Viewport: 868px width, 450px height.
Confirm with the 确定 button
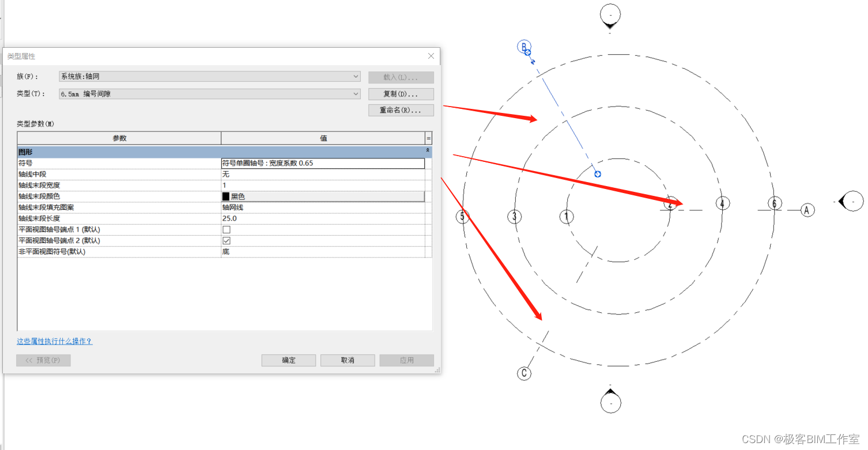[x=289, y=360]
